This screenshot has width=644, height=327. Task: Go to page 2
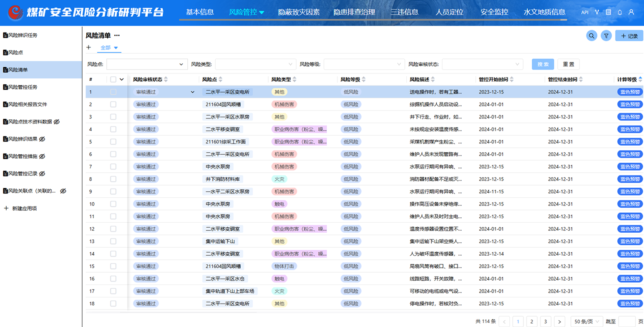tap(532, 321)
